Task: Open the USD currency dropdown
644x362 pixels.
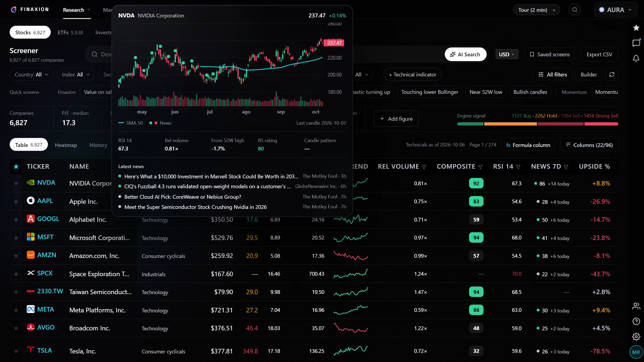Action: click(507, 54)
